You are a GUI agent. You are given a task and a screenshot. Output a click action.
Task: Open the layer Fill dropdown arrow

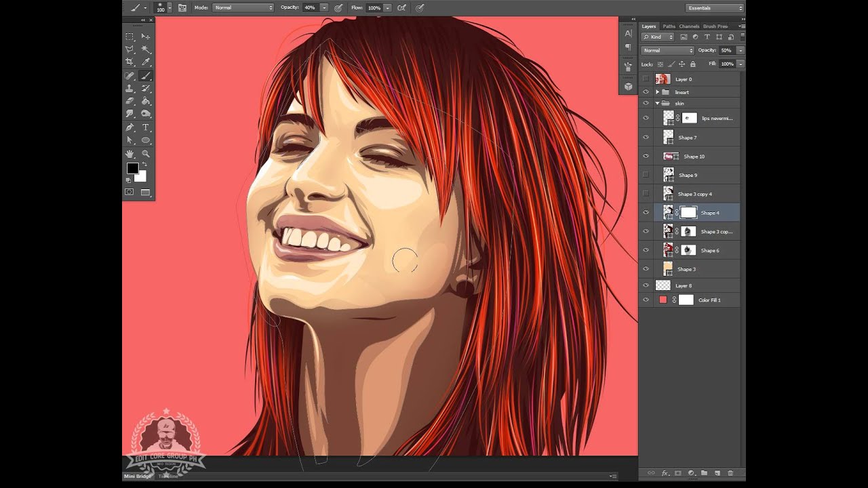pos(741,64)
